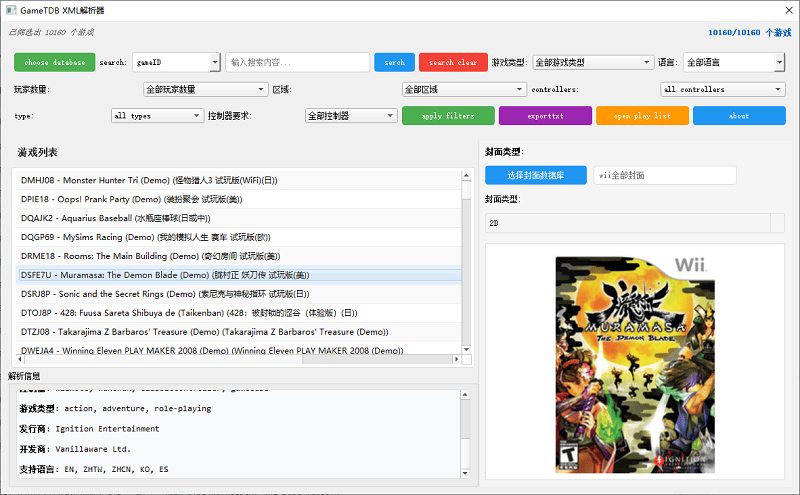Select DQGP69 MySims Racing (Demo) row
Image resolution: width=800 pixels, height=495 pixels.
(x=238, y=237)
